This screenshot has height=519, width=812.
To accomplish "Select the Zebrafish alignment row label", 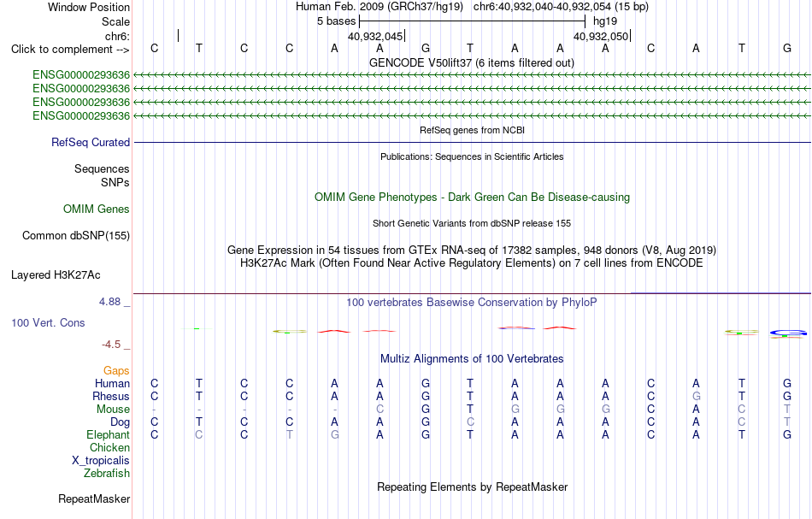I will (107, 473).
